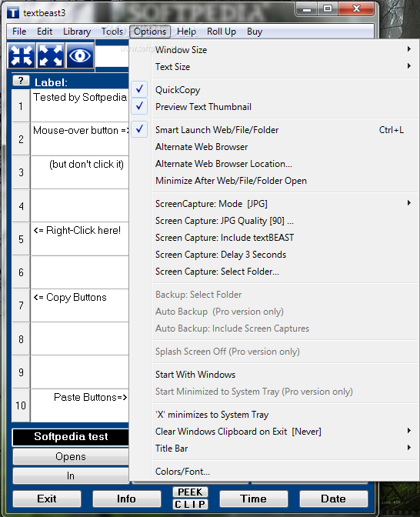The image size is (420, 517).
Task: Click the empty text field in row 4
Action: pyautogui.click(x=80, y=205)
